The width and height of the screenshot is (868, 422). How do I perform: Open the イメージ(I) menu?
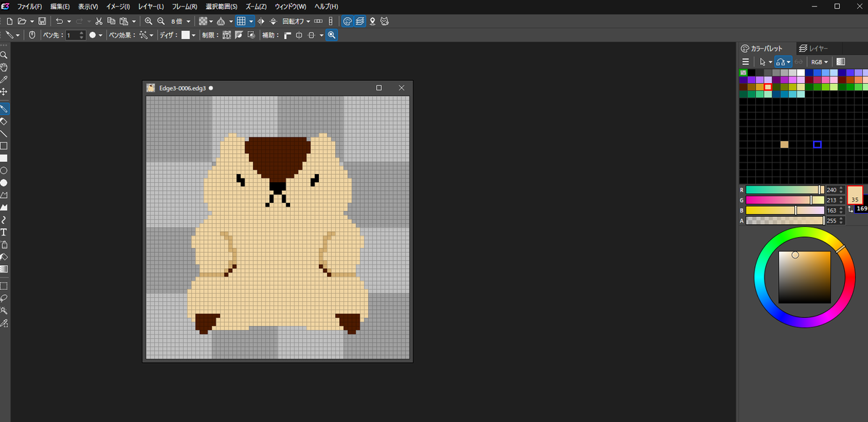(x=117, y=6)
